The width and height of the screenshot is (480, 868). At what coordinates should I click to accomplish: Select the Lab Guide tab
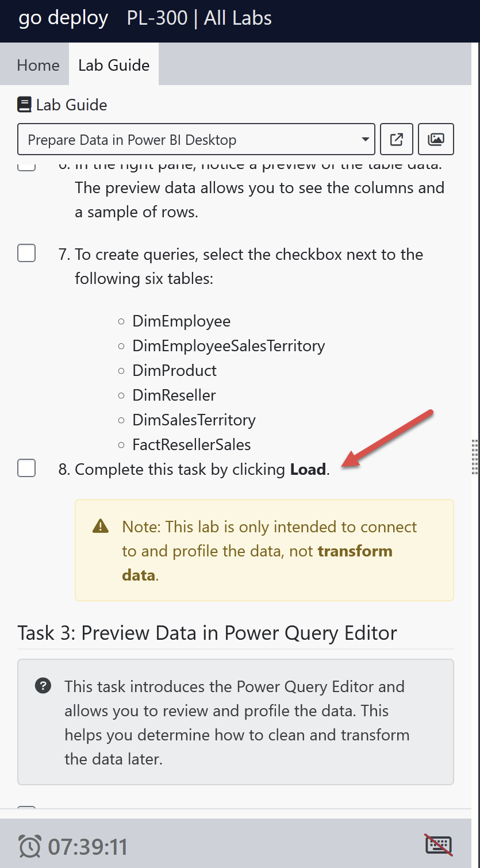point(113,65)
